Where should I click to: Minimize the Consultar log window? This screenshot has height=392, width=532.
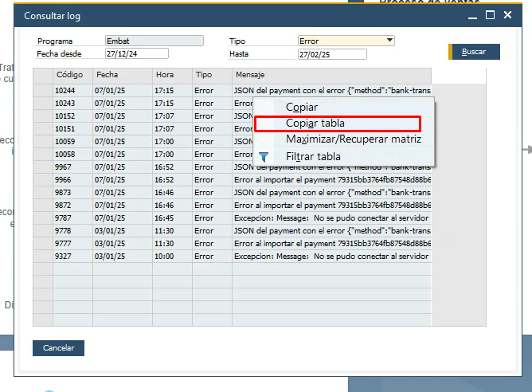473,14
